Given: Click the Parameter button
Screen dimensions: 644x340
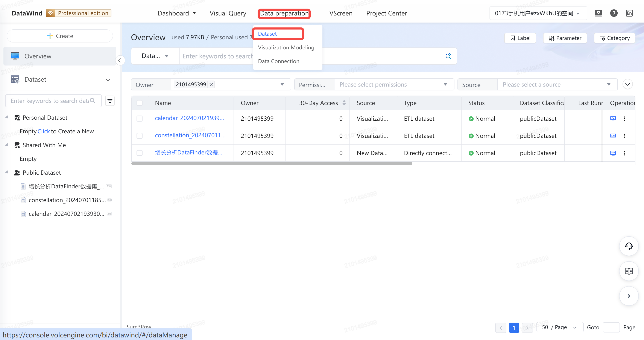Looking at the screenshot, I should pyautogui.click(x=565, y=38).
